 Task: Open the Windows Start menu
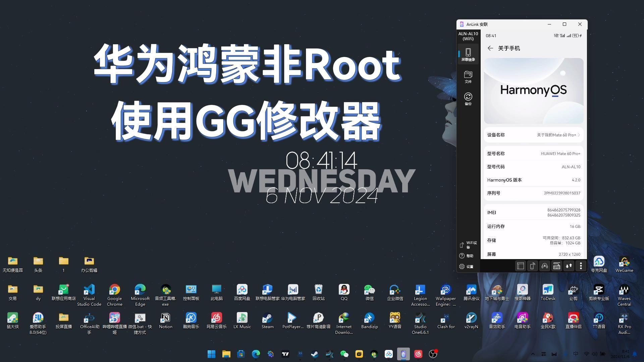pyautogui.click(x=211, y=354)
